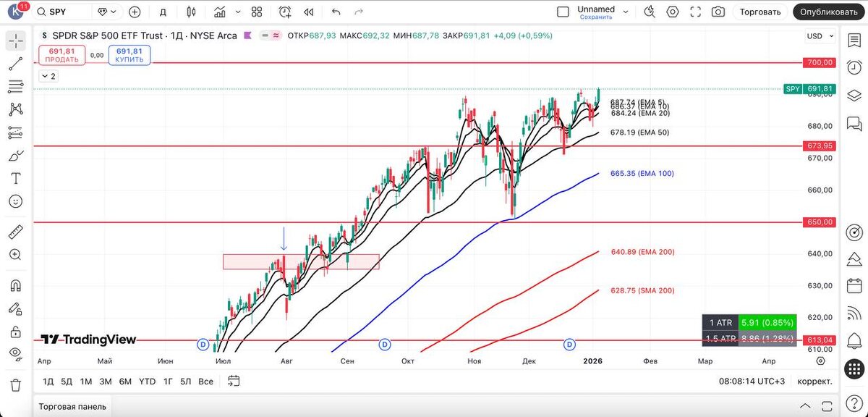Viewport: 868px width, 417px height.
Task: Open the indicator templates grid
Action: point(257,12)
